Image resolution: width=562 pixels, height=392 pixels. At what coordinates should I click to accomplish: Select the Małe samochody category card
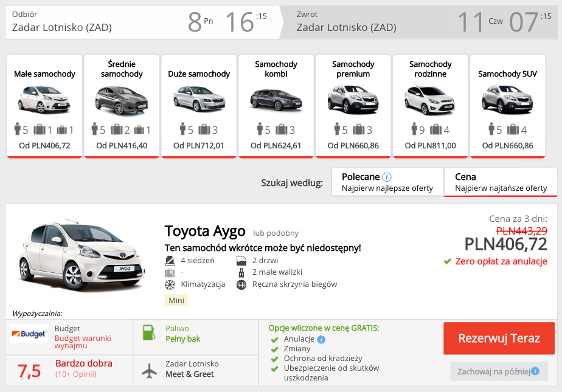tap(44, 106)
